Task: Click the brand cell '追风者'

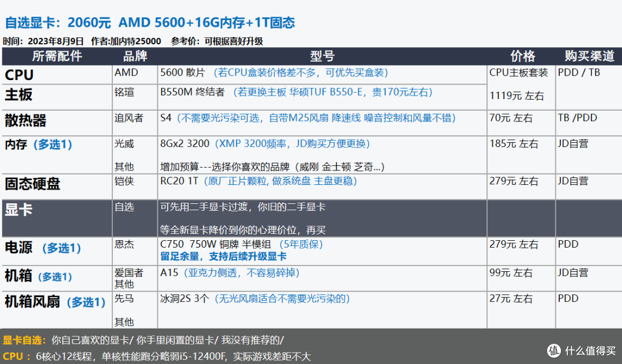Action: pos(128,118)
